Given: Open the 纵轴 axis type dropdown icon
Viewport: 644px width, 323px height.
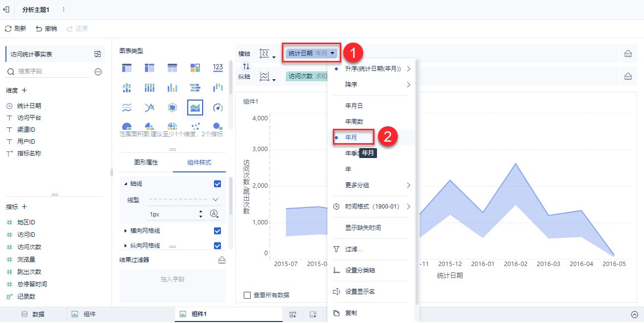Looking at the screenshot, I should tap(268, 77).
